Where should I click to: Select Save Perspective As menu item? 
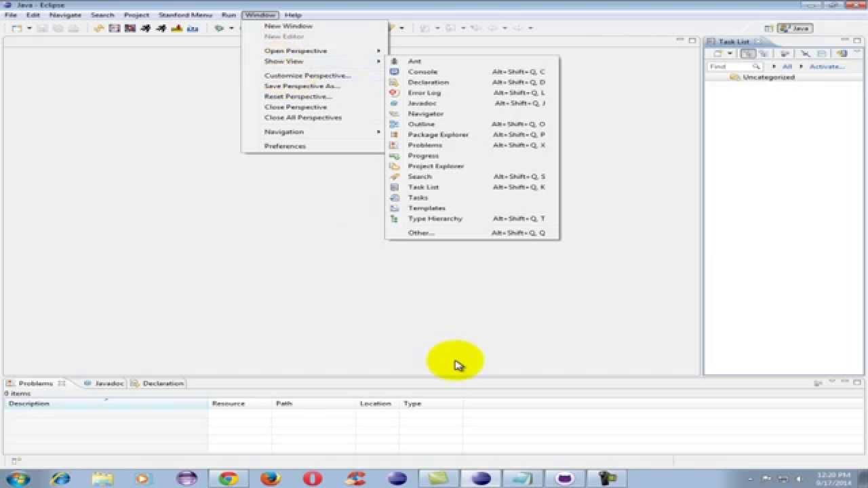[x=315, y=86]
